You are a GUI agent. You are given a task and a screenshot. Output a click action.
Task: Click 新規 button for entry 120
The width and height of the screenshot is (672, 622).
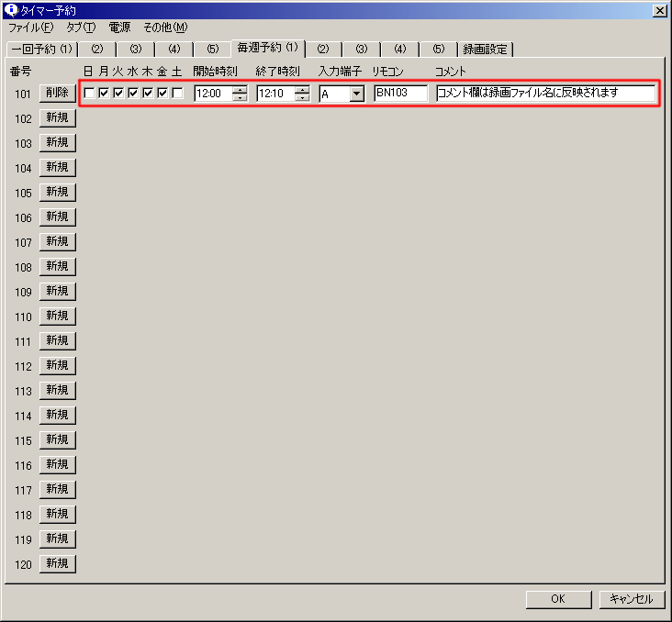[57, 563]
